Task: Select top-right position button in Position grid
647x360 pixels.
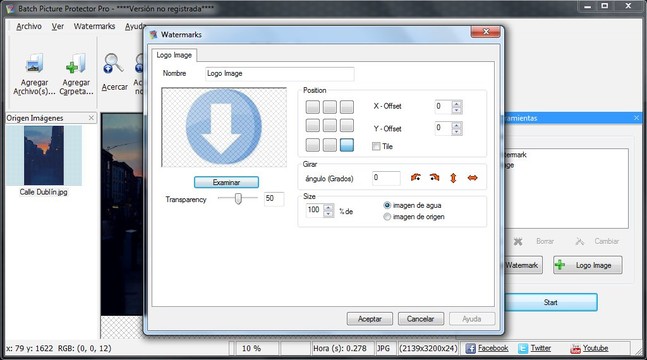Action: (347, 107)
